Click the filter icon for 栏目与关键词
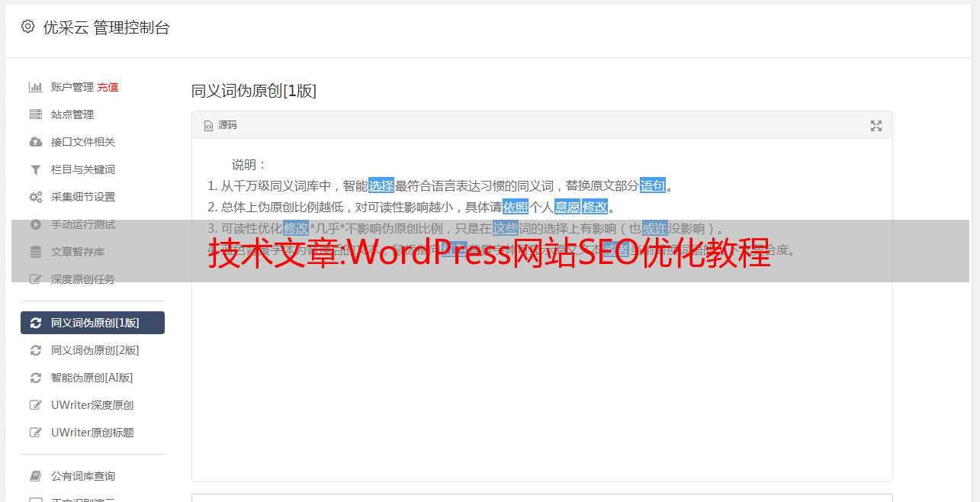This screenshot has width=980, height=502. [35, 169]
